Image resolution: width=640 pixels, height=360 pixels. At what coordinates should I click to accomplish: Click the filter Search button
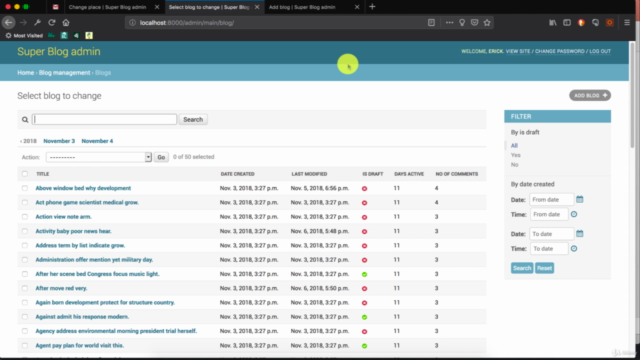tap(522, 268)
